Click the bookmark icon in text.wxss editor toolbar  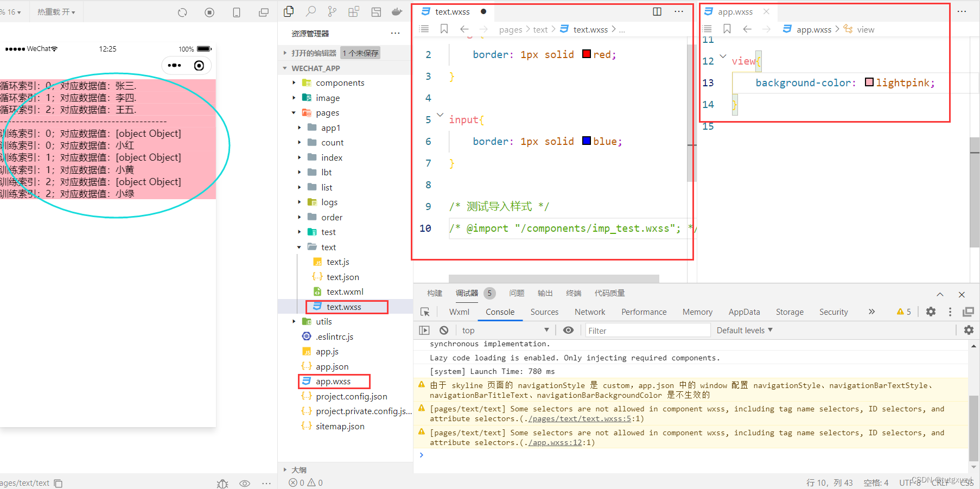point(444,29)
